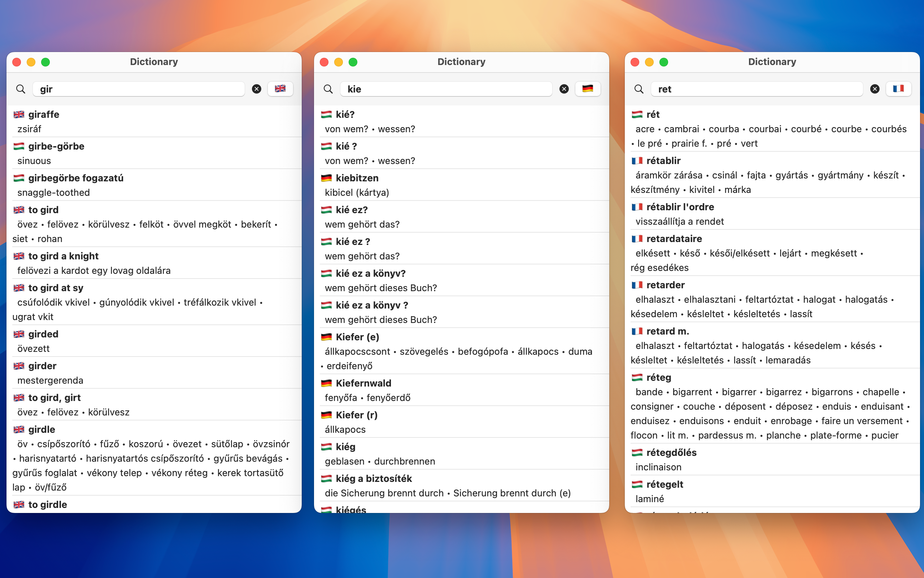
Task: Click the UK flag beside 'giraffe'
Action: click(19, 114)
